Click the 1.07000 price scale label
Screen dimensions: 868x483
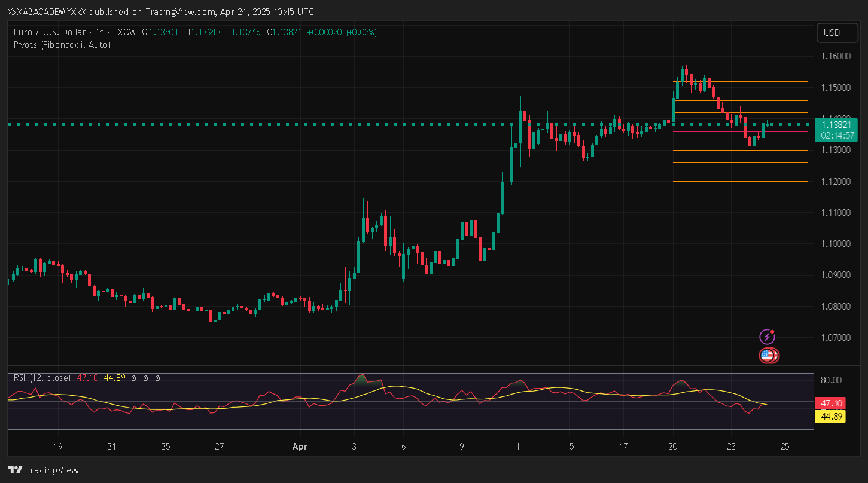(x=835, y=338)
